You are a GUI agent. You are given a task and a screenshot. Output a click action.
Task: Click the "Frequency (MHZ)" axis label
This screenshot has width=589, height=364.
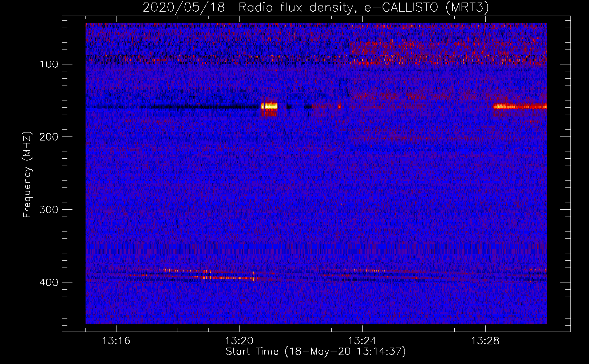(x=27, y=175)
